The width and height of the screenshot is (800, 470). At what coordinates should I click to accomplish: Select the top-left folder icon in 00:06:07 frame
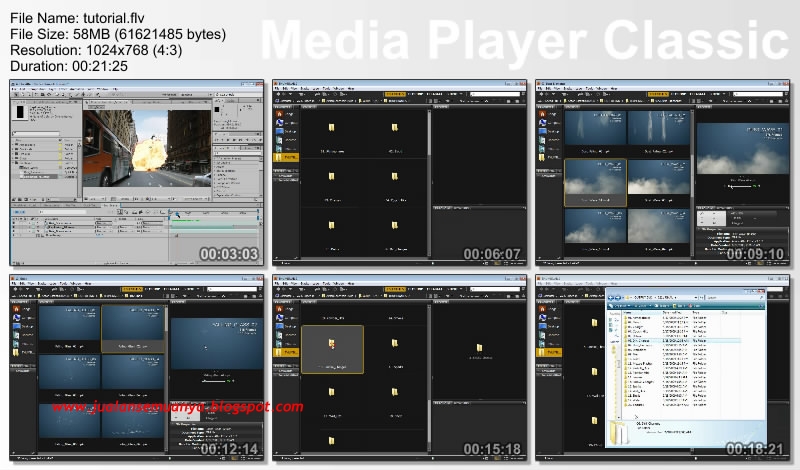(x=332, y=127)
